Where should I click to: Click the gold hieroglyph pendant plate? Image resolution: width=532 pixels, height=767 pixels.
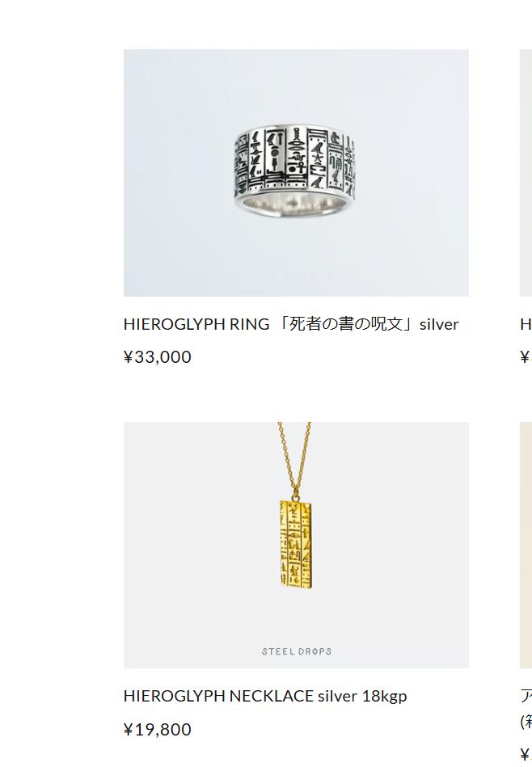point(296,544)
